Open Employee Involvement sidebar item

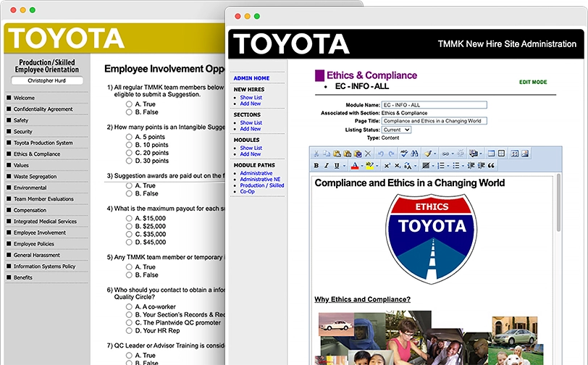pos(40,232)
